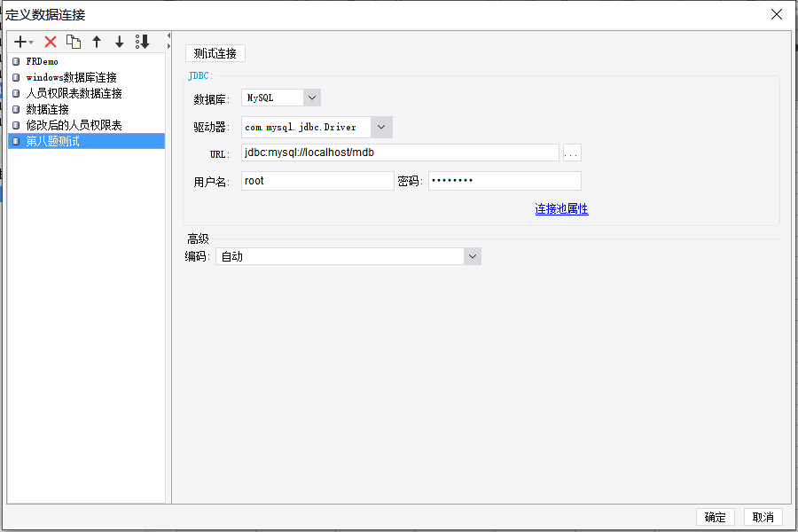Click the 取消 button

click(x=763, y=517)
